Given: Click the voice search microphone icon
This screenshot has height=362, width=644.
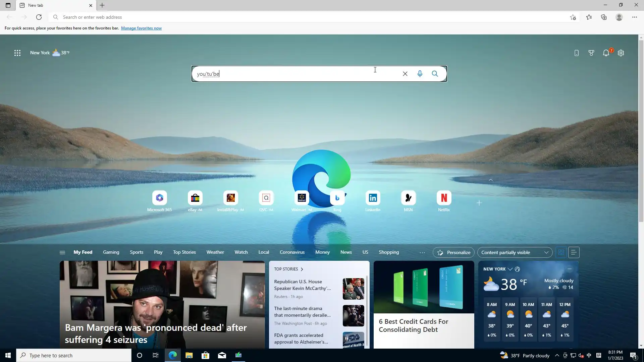Looking at the screenshot, I should tap(420, 74).
